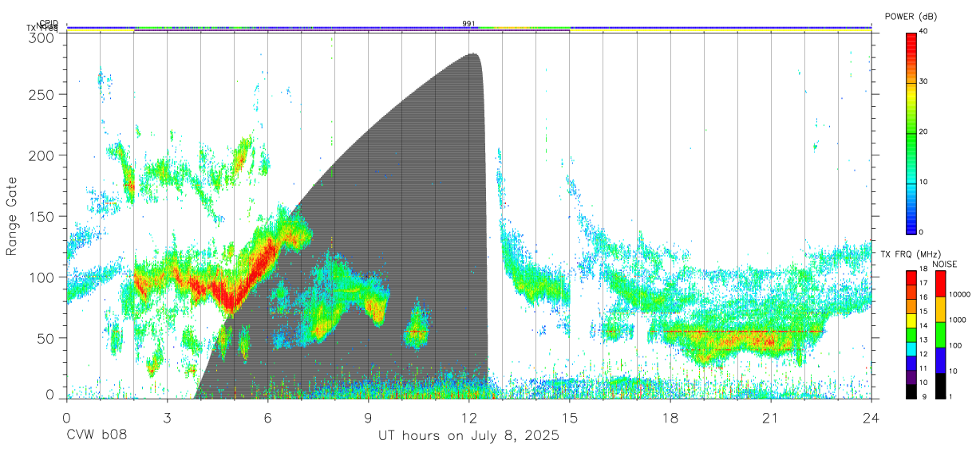
Task: Click the Range Gate axis title
Action: 12,216
